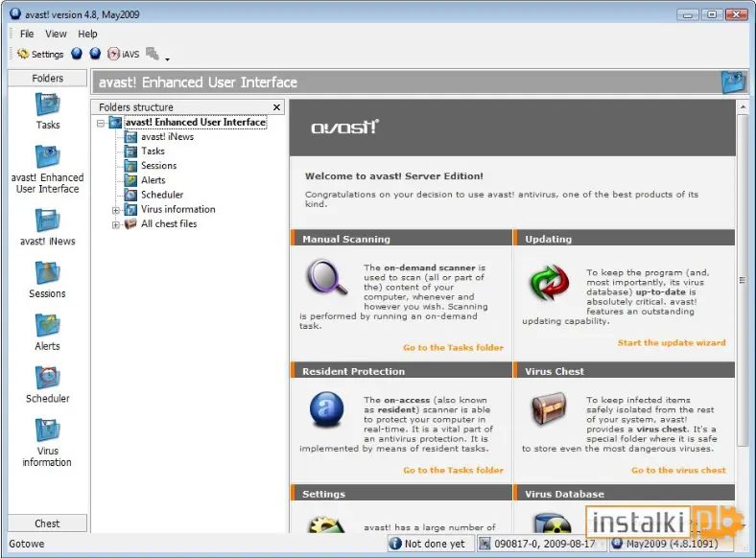Expand the All chest files node

pos(116,224)
